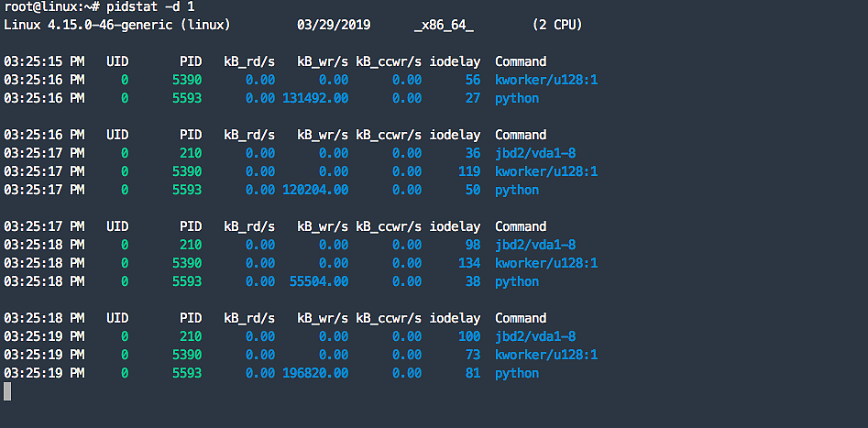Screen dimensions: 868x428
Task: Click the python command with iodelay 27
Action: (x=517, y=98)
